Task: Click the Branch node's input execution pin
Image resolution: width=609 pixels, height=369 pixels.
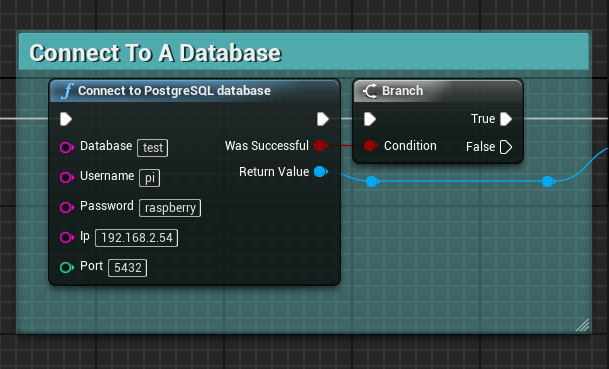Action: (x=370, y=119)
